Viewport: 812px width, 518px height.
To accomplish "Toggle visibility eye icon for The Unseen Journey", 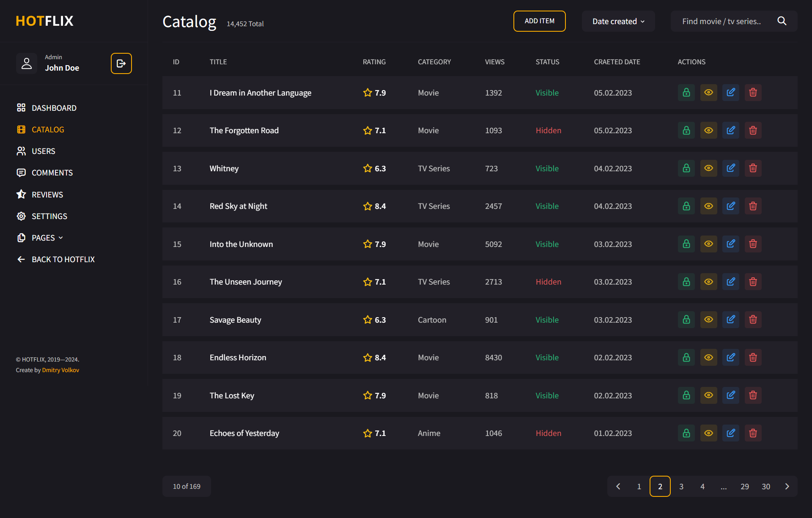I will coord(708,281).
